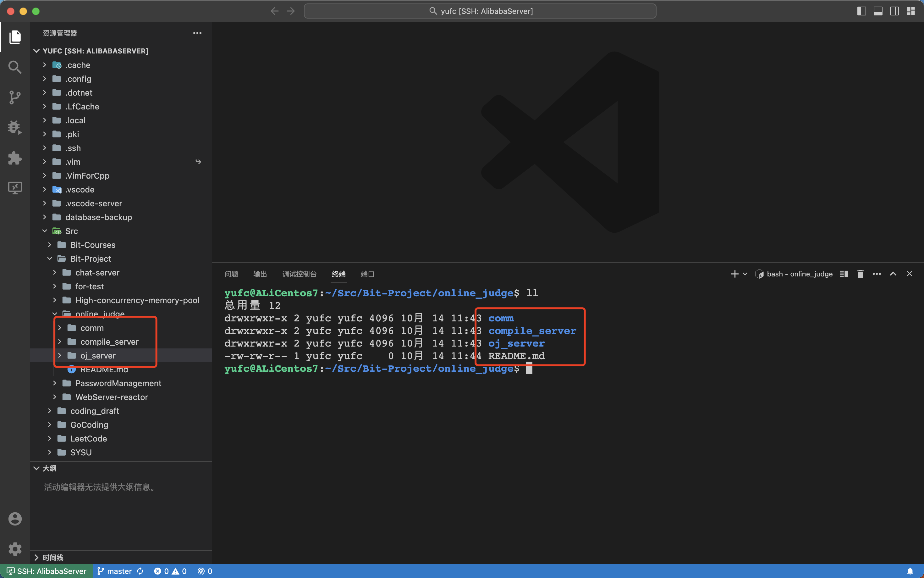Open notifications bell in status bar
924x578 pixels.
click(910, 571)
